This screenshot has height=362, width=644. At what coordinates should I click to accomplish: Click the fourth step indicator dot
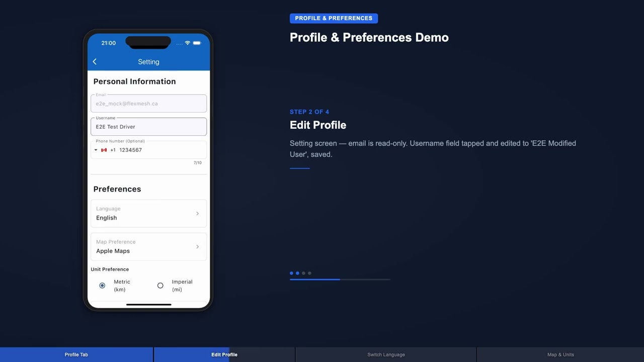click(309, 273)
